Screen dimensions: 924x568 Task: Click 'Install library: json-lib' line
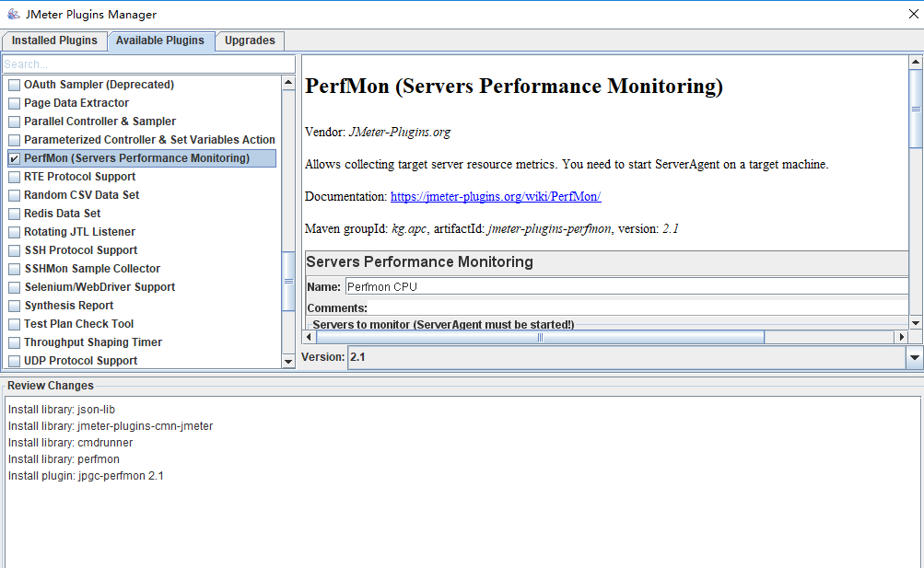coord(62,410)
